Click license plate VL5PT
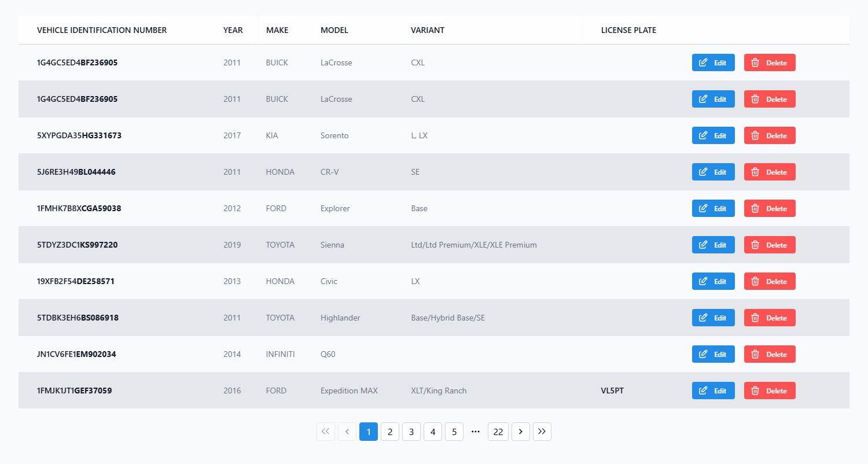Screen dimensions: 868x464 point(613,391)
